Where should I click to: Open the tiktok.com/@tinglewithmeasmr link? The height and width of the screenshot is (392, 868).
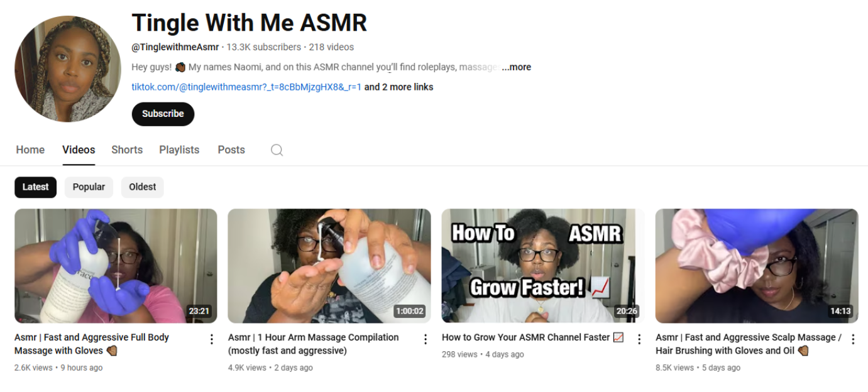[246, 87]
